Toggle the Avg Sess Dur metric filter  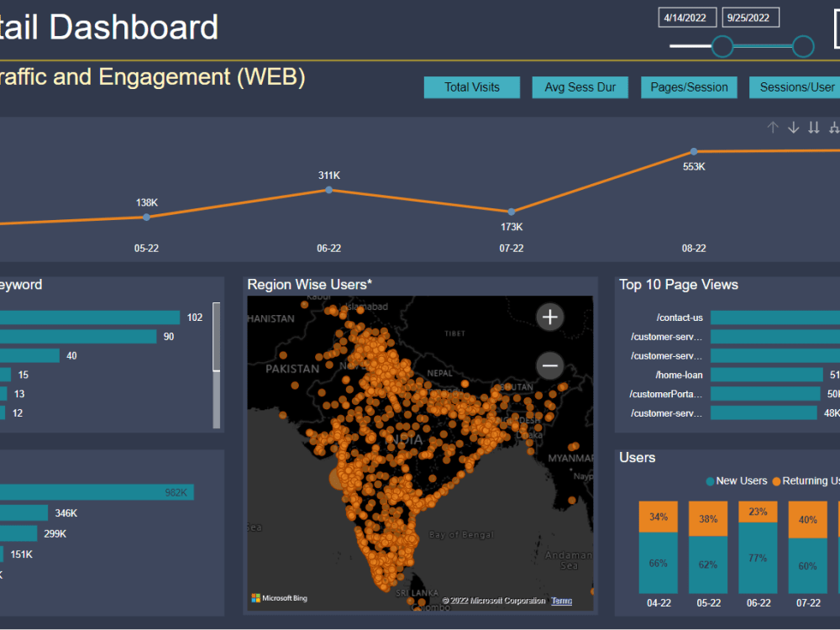point(580,87)
